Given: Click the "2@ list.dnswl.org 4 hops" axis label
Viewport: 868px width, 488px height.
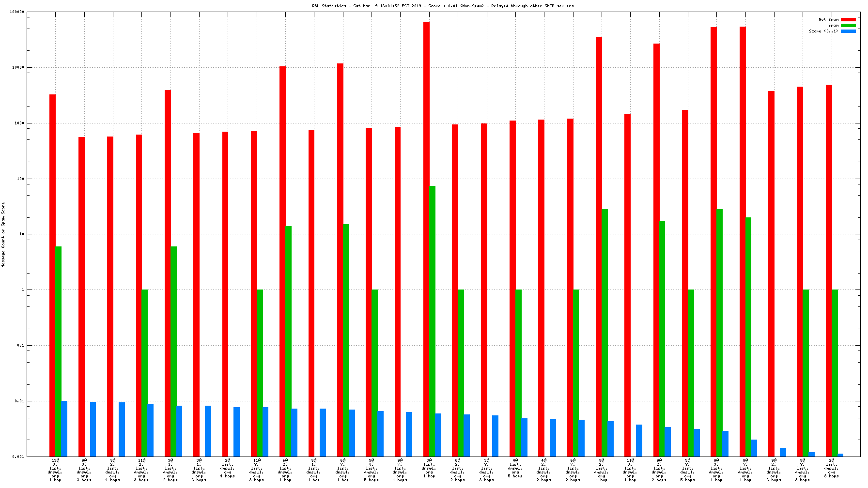Looking at the screenshot, I should click(x=228, y=468).
